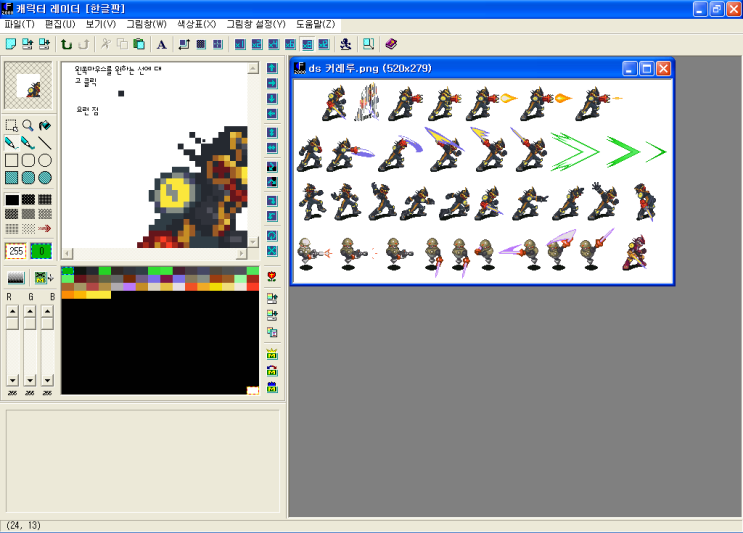The height and width of the screenshot is (533, 743).
Task: Click the red arrow pattern icon
Action: click(x=45, y=228)
